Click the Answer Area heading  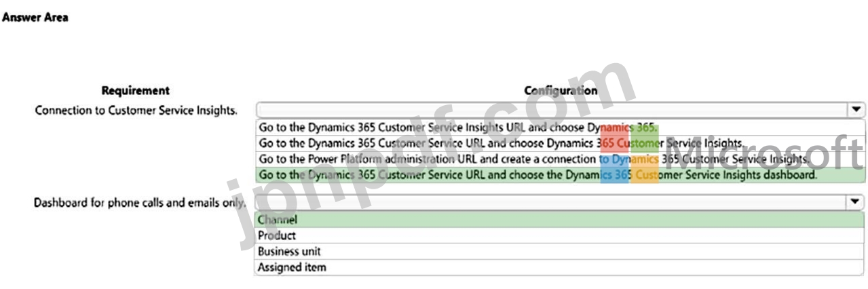point(35,18)
